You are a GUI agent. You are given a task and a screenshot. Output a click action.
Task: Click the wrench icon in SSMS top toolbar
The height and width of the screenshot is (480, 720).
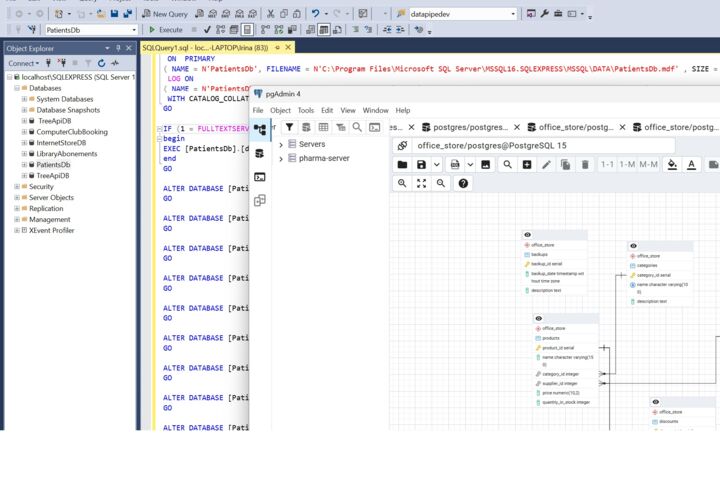point(545,14)
